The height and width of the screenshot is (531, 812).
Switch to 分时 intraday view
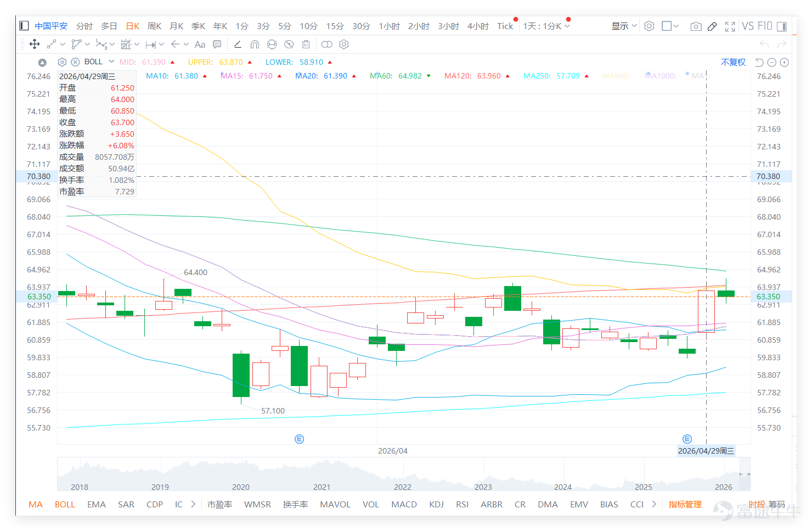click(84, 26)
